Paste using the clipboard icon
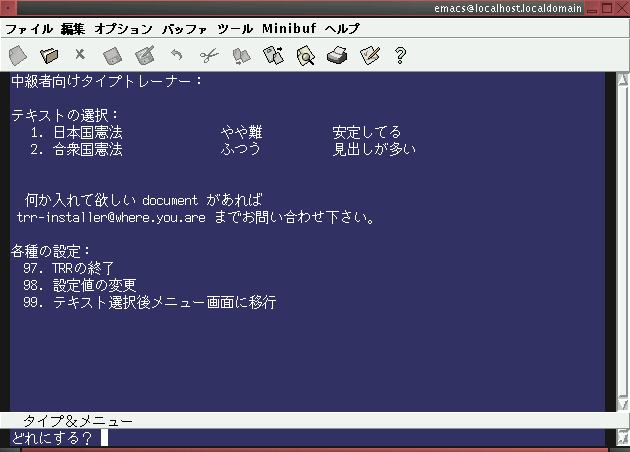The width and height of the screenshot is (630, 452). (x=273, y=55)
